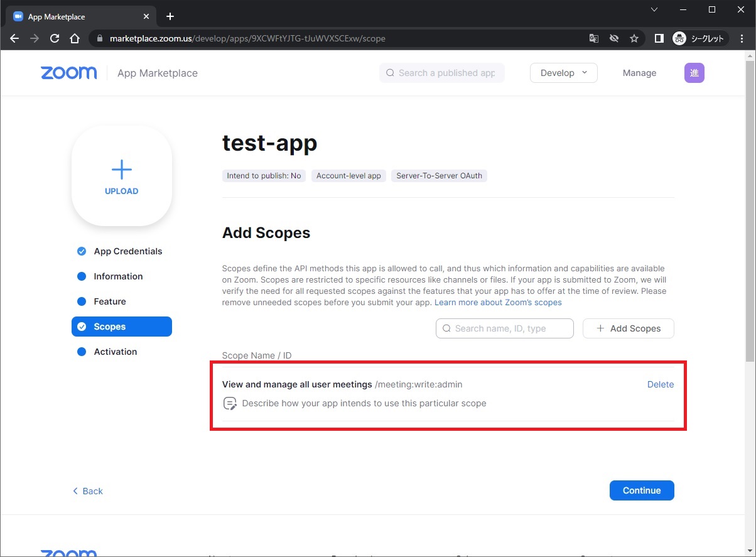756x557 pixels.
Task: Click the Upload app icon tile
Action: 122,176
